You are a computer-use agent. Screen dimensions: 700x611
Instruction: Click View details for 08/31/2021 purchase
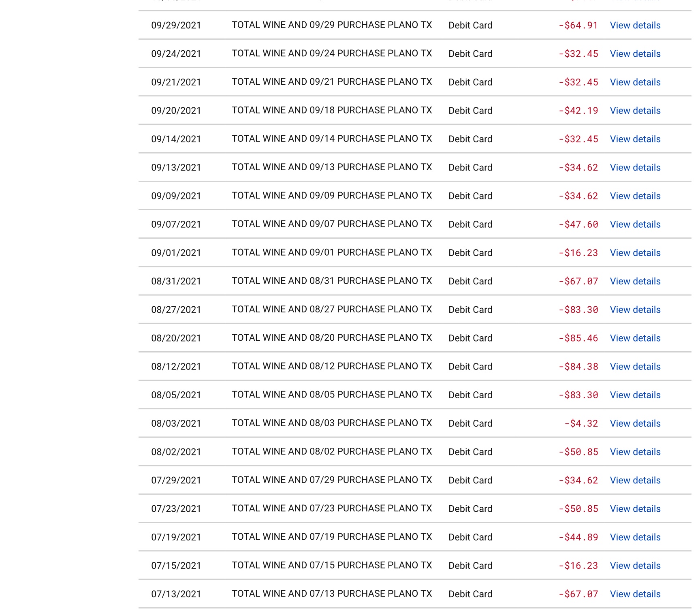[635, 281]
